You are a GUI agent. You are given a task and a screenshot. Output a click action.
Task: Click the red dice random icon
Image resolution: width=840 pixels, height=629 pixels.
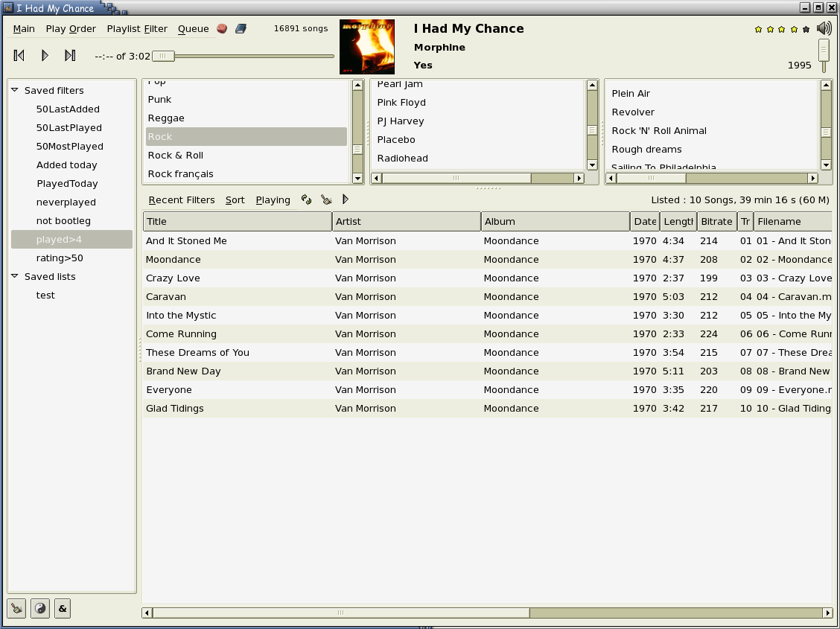tap(222, 29)
